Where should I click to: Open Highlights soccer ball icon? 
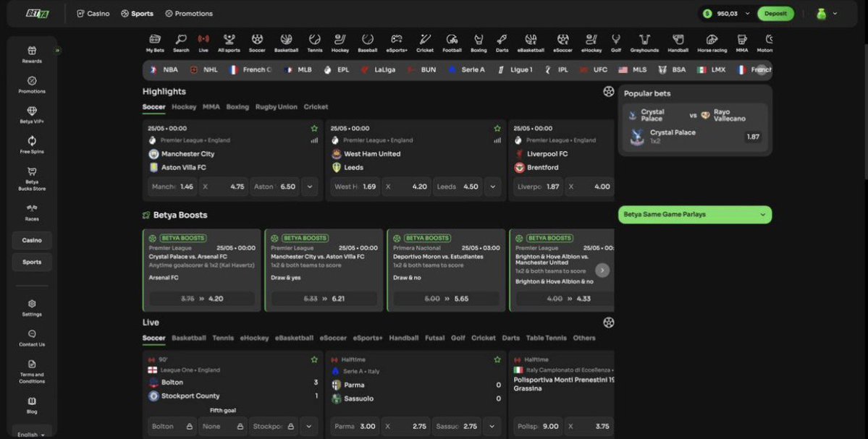608,92
